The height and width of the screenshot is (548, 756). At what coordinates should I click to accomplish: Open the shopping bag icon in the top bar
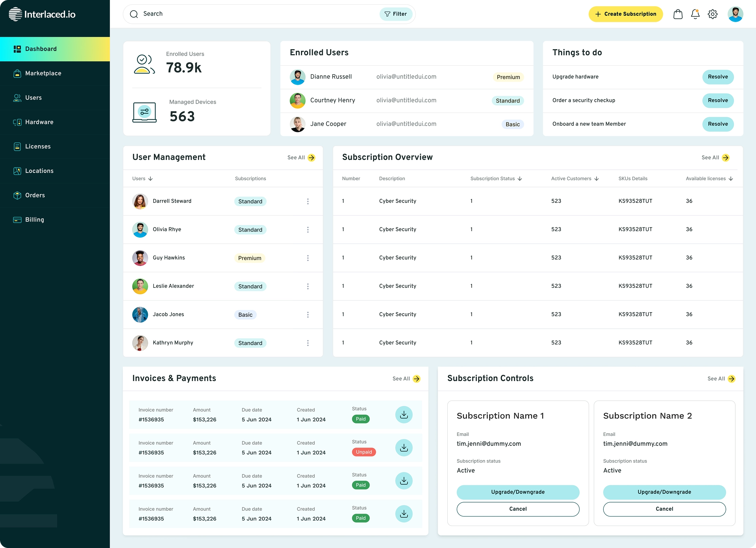tap(678, 14)
